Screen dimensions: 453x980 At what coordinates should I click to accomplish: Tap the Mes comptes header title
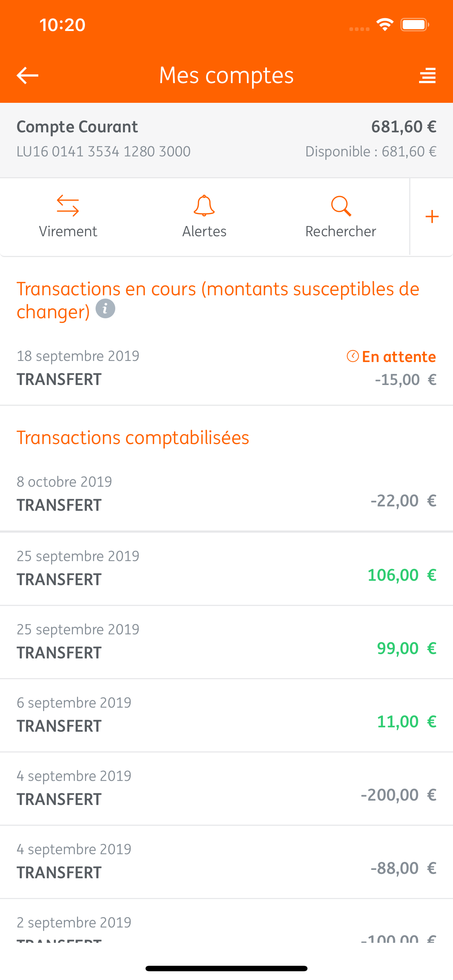[226, 75]
